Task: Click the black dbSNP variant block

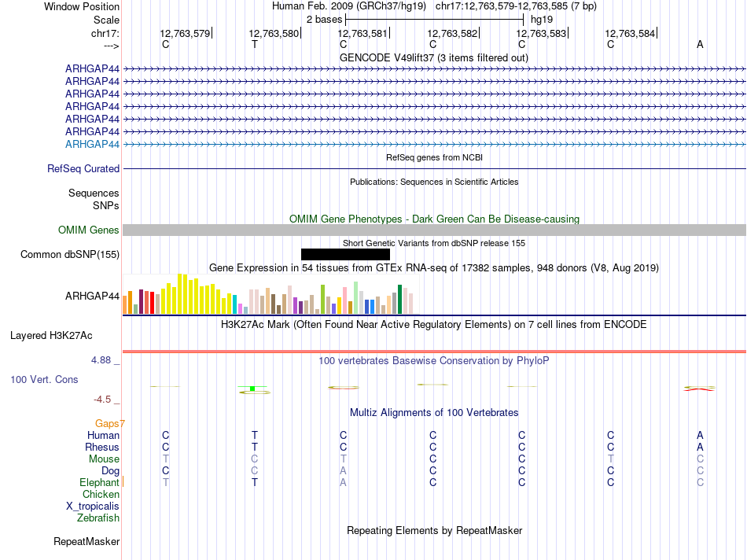Action: 345,255
